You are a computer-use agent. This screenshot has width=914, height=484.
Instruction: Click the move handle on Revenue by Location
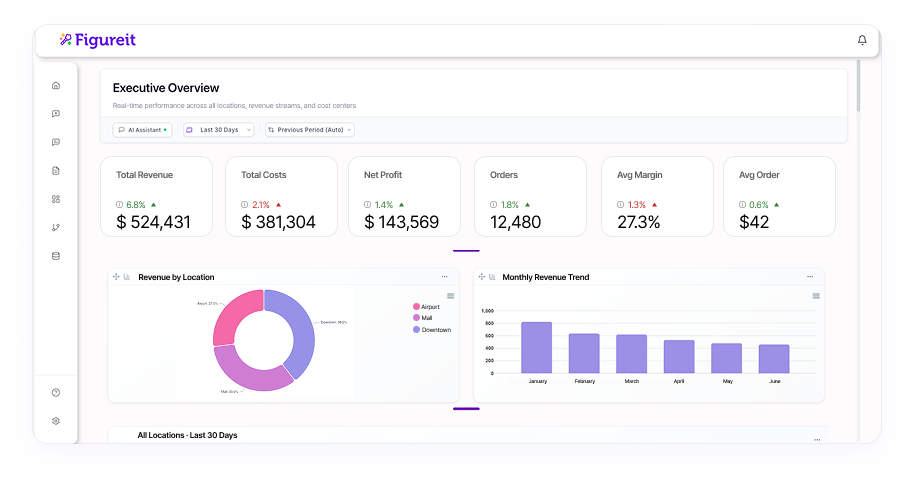(x=116, y=277)
